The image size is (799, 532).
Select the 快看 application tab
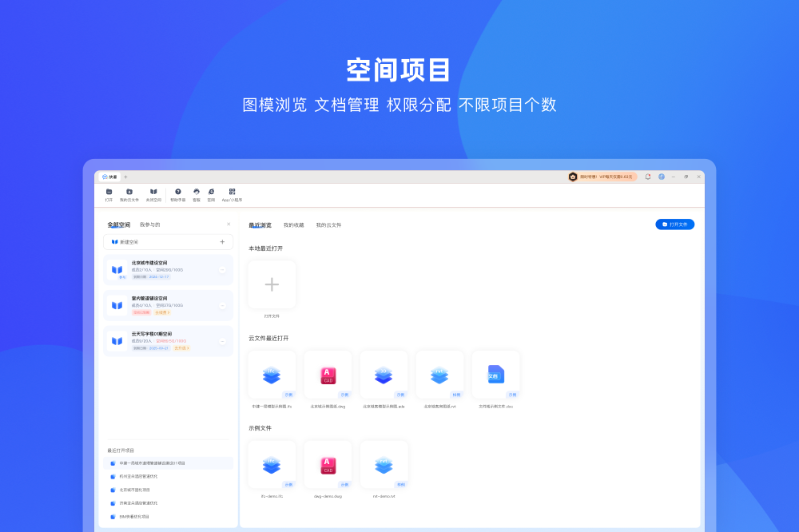110,177
